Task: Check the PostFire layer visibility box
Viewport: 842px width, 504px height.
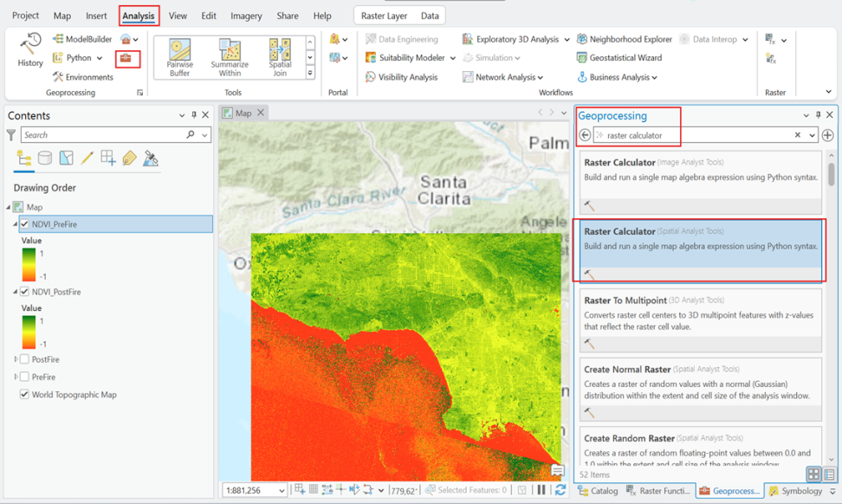Action: (x=24, y=359)
